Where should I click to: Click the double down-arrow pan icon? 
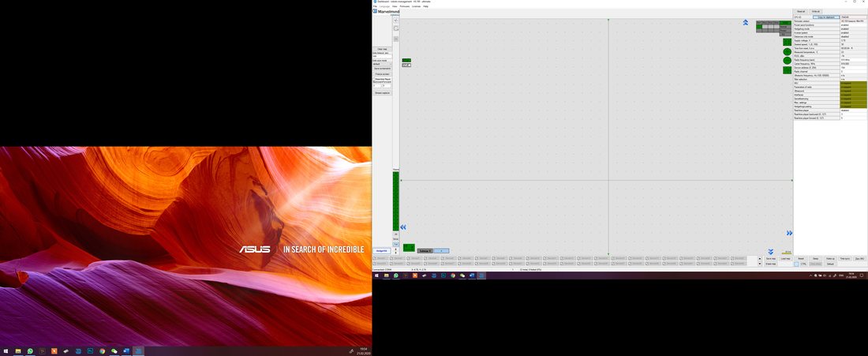click(771, 252)
